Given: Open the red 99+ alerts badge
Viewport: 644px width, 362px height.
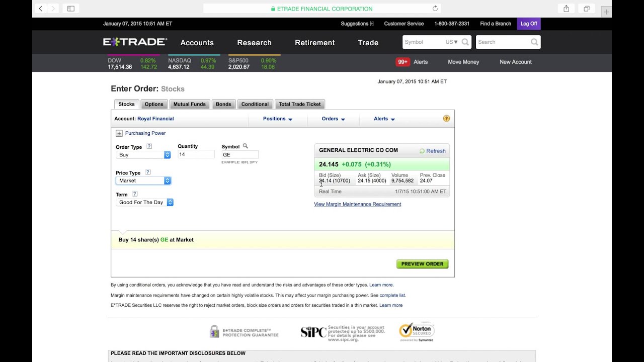Looking at the screenshot, I should point(403,62).
